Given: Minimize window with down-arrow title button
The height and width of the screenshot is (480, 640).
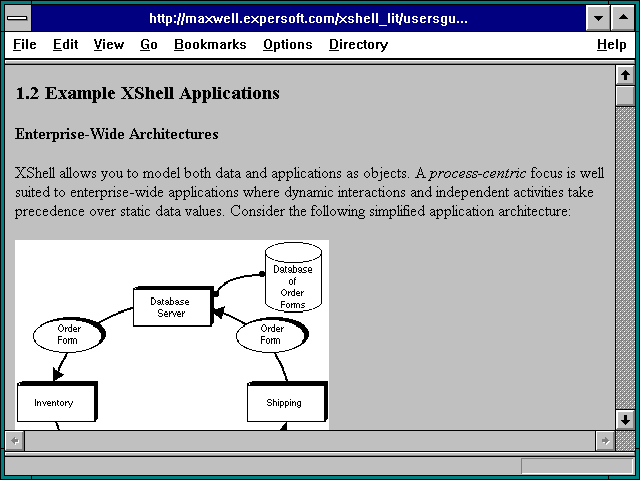Looking at the screenshot, I should 598,18.
